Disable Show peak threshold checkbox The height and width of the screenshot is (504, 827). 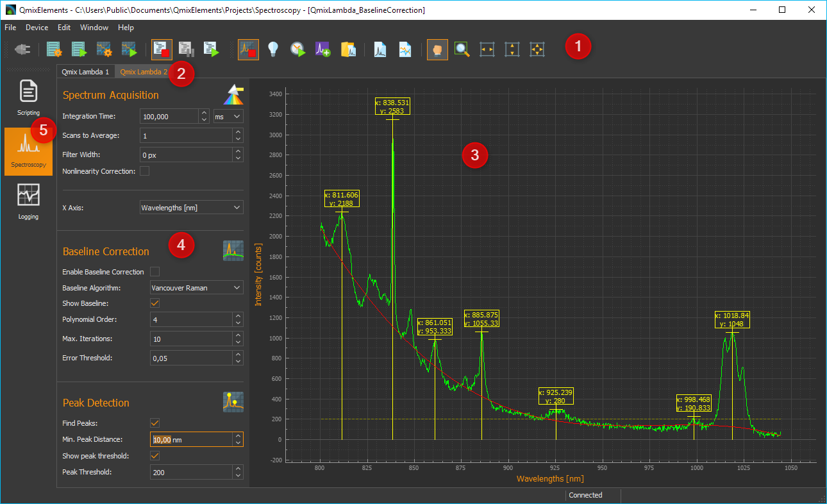155,456
